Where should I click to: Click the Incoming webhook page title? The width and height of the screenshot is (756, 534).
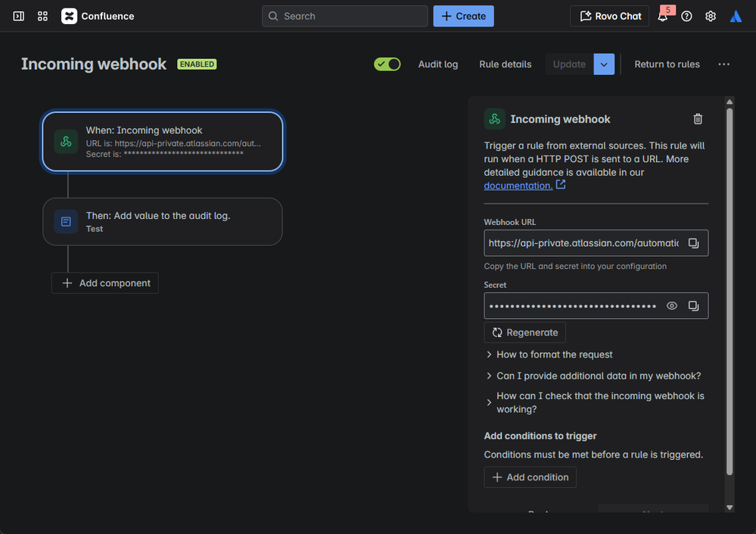point(94,64)
